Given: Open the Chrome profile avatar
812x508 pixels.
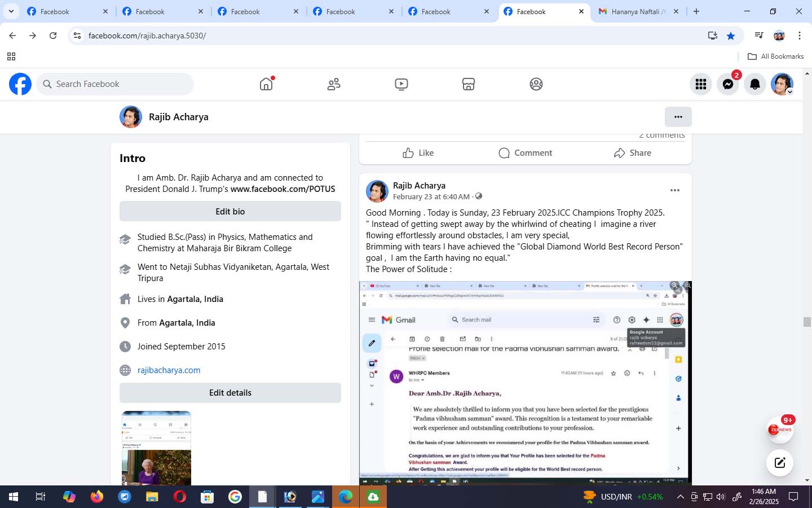Looking at the screenshot, I should 779,36.
